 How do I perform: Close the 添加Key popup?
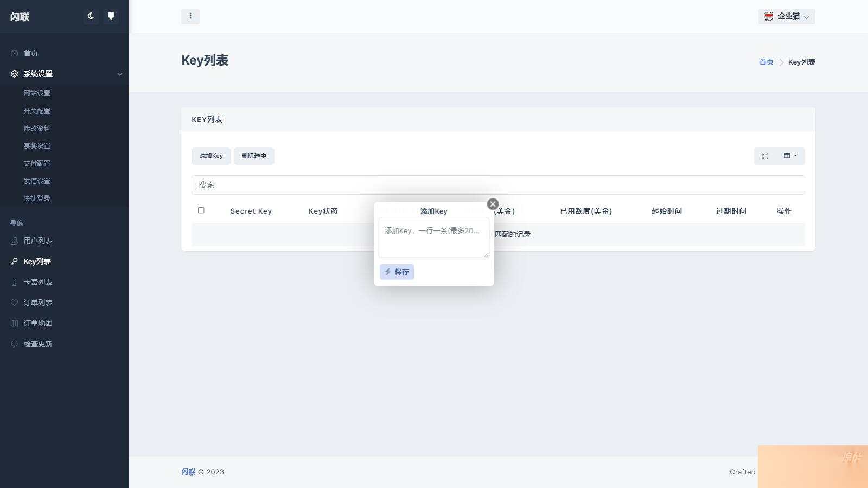click(493, 204)
